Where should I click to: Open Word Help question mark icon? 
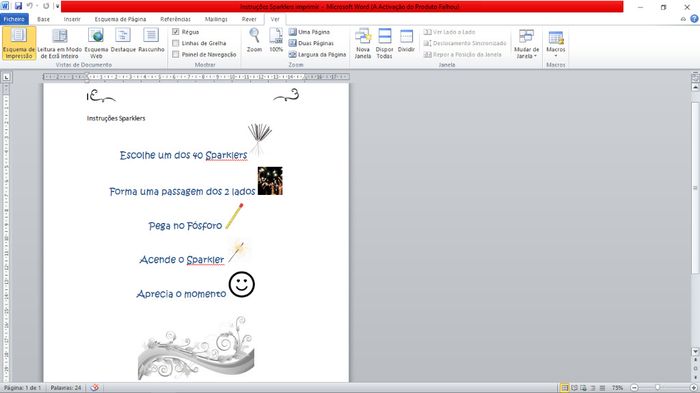694,19
